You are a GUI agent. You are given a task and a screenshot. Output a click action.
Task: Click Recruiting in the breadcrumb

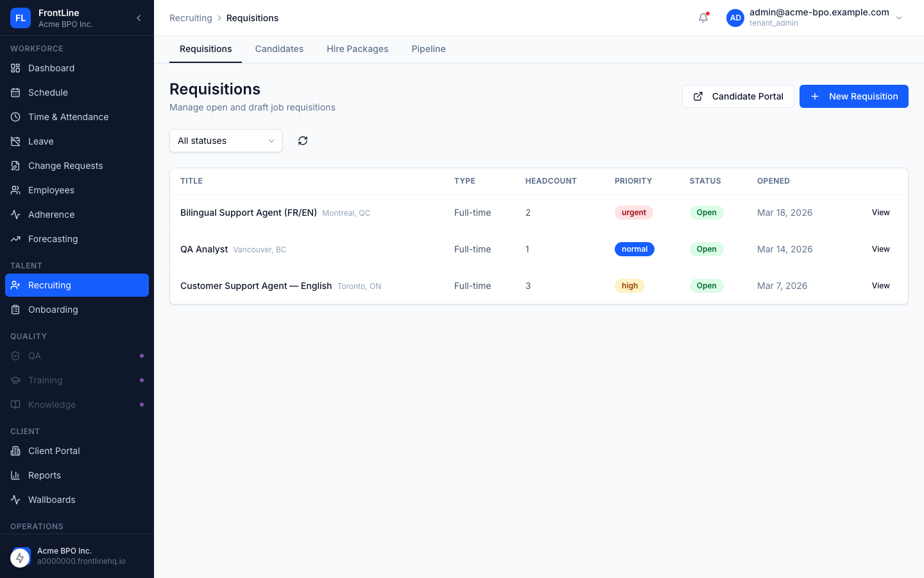pyautogui.click(x=191, y=18)
